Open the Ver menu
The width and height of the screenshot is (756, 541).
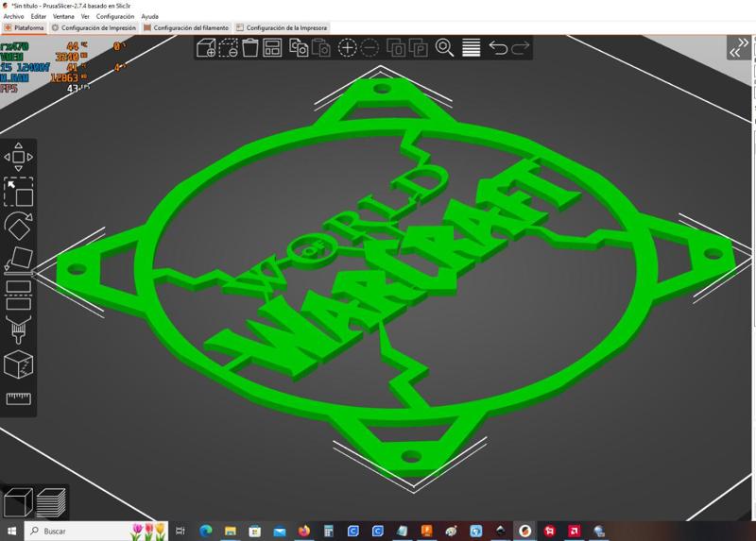pos(85,16)
